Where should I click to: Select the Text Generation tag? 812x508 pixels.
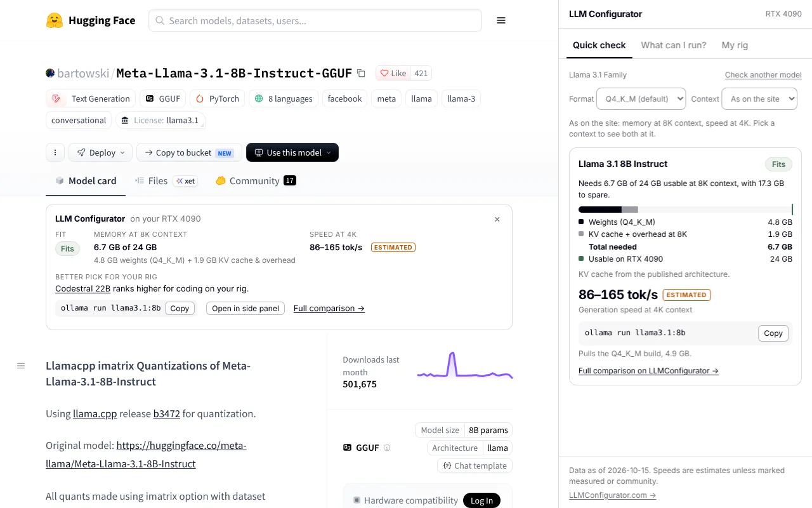point(91,98)
